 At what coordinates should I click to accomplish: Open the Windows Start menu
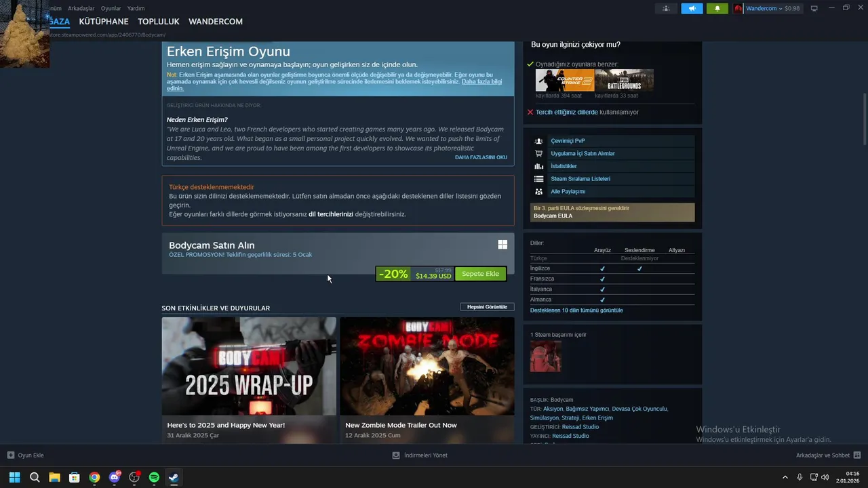click(x=15, y=477)
